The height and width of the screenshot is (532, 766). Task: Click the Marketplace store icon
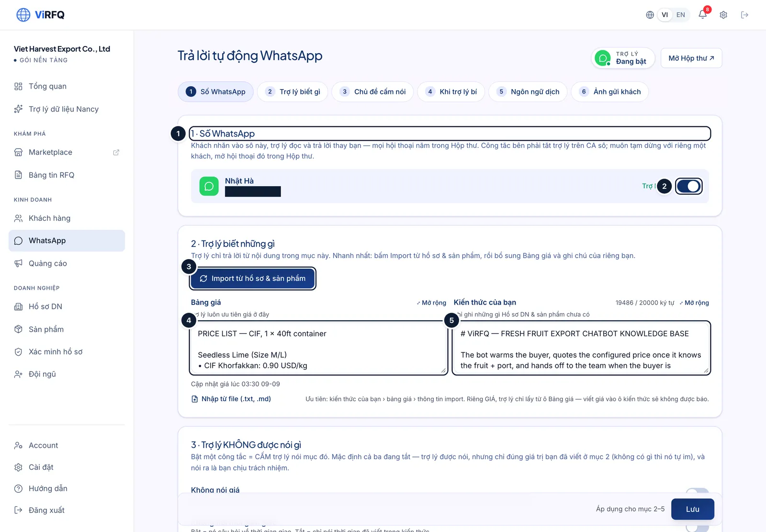pos(18,152)
